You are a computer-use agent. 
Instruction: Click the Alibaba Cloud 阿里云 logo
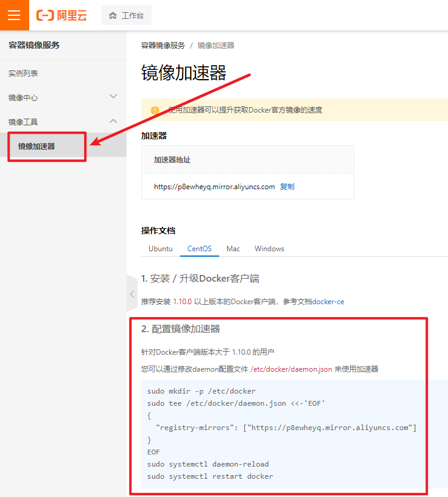click(x=61, y=15)
